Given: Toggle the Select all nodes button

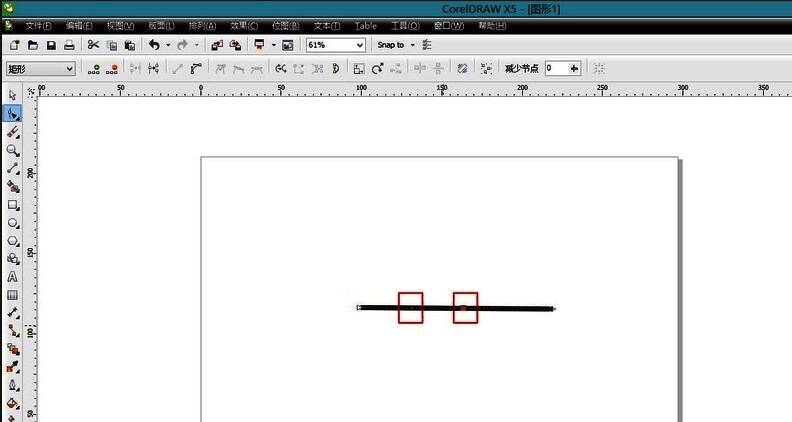Looking at the screenshot, I should point(486,68).
